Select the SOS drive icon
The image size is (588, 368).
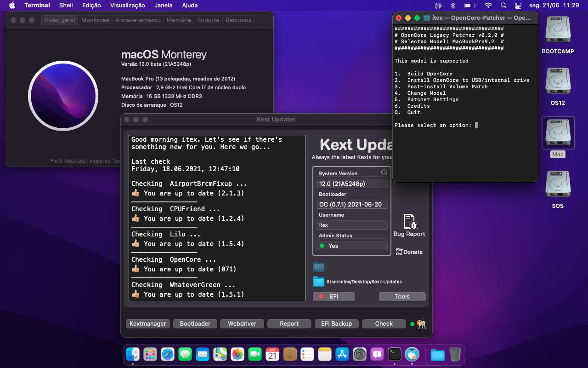pos(558,185)
